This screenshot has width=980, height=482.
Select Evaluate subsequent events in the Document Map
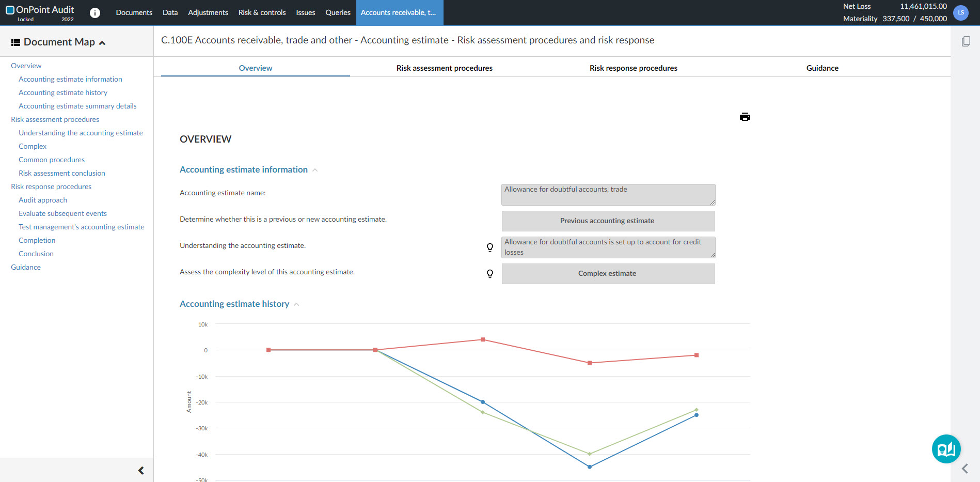coord(62,213)
